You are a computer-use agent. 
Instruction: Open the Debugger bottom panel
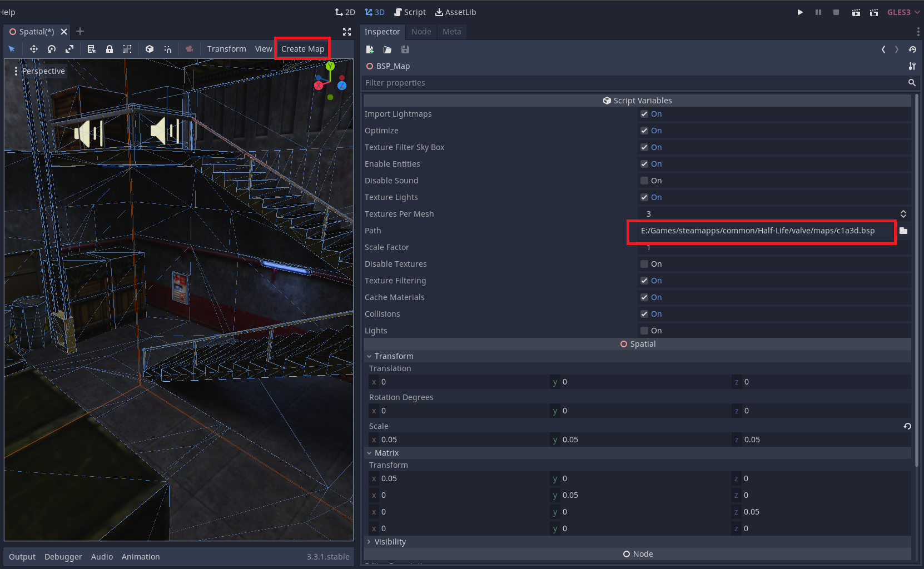pyautogui.click(x=63, y=557)
